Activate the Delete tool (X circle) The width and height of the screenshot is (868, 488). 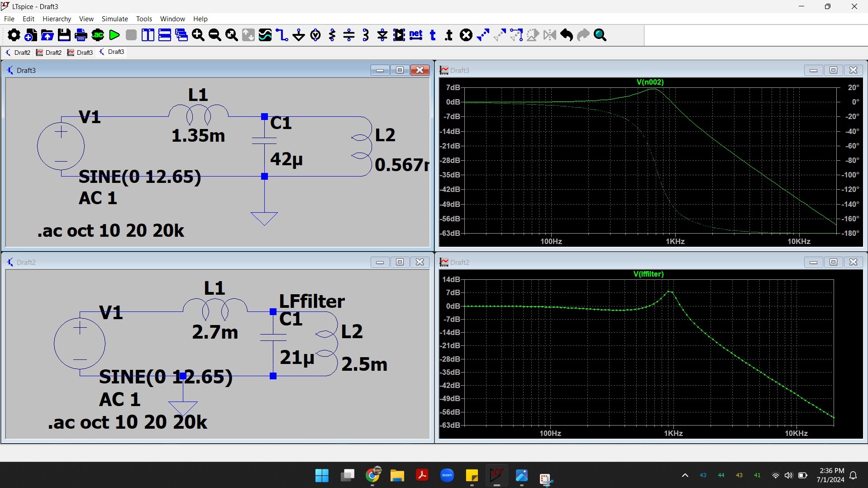[466, 35]
